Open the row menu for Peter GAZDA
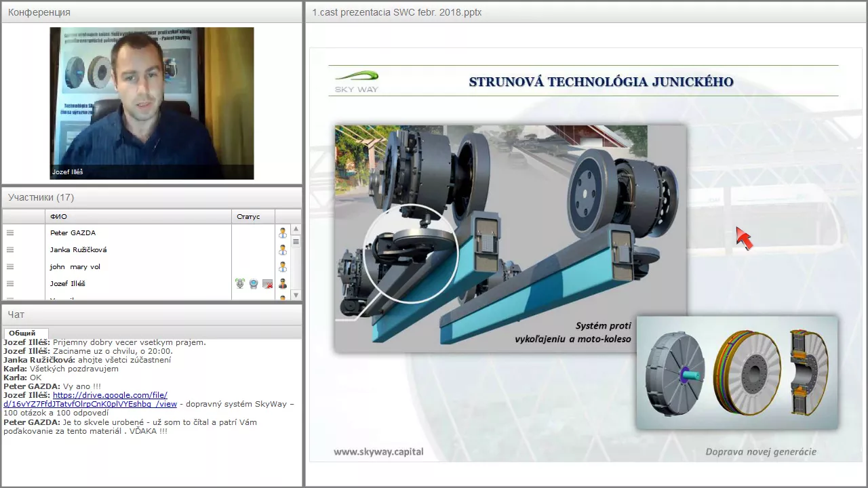 pyautogui.click(x=10, y=232)
